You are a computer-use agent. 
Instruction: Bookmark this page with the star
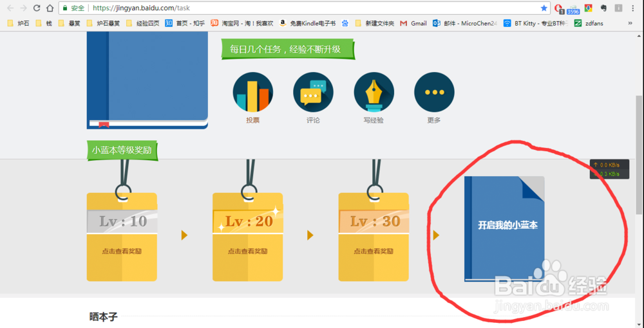pyautogui.click(x=544, y=8)
